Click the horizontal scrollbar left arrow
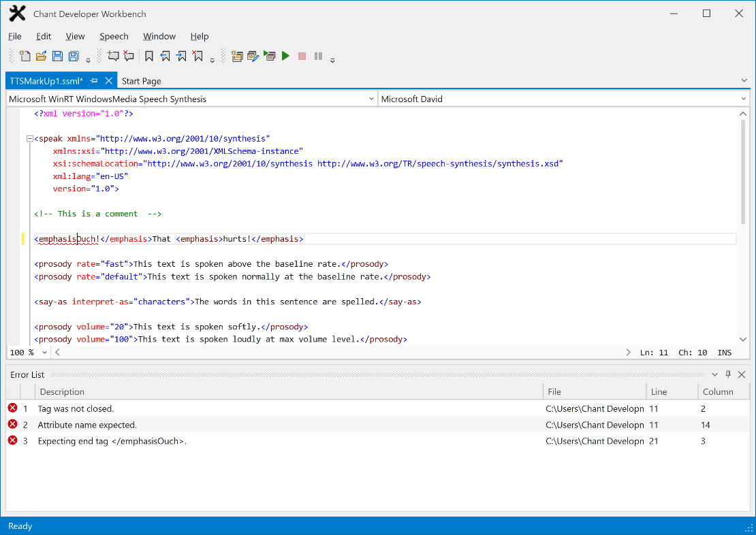This screenshot has width=756, height=535. click(57, 353)
